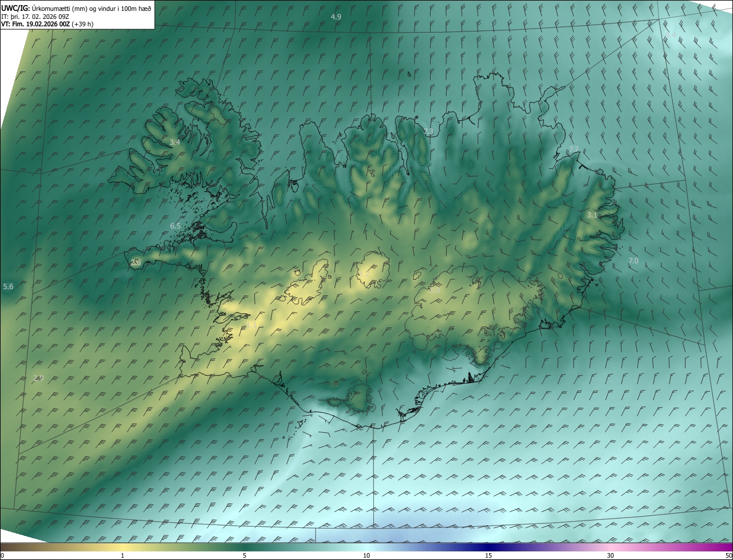The height and width of the screenshot is (560, 733).
Task: Click the 2.9 value southwest of Iceland
Action: (x=38, y=378)
